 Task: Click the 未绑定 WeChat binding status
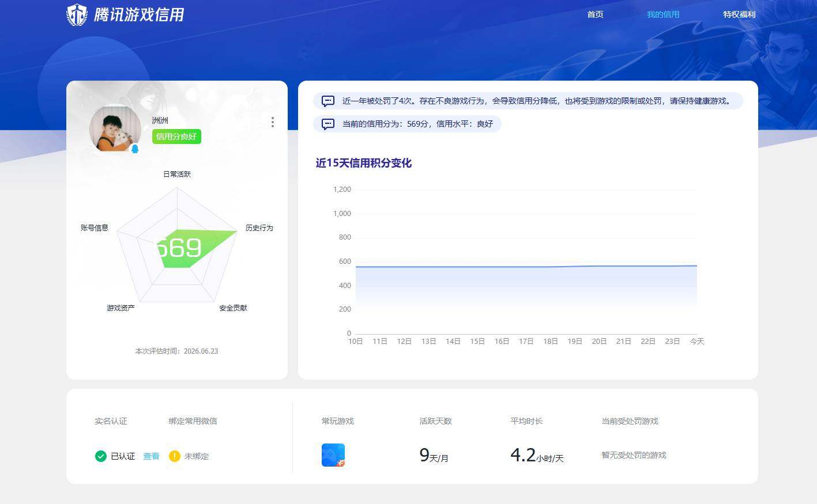(197, 456)
